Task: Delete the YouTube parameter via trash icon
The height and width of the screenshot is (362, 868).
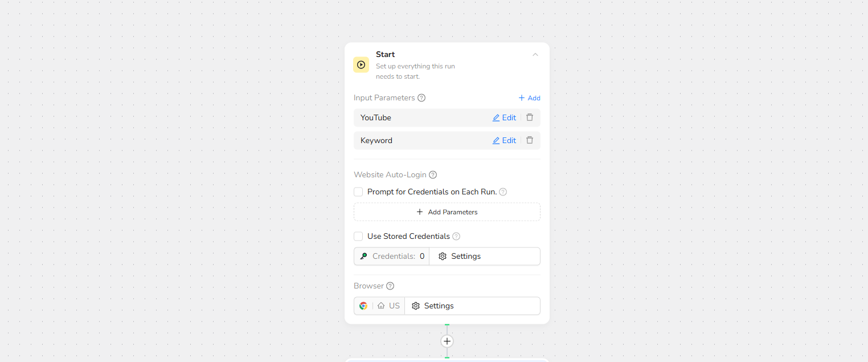Action: point(530,117)
